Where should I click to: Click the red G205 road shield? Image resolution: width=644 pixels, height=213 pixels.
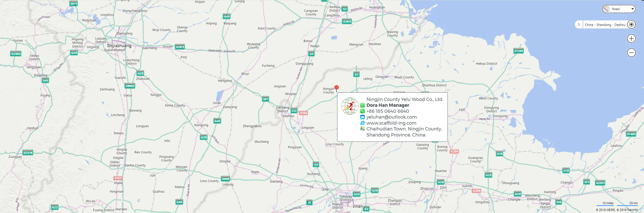pyautogui.click(x=455, y=152)
